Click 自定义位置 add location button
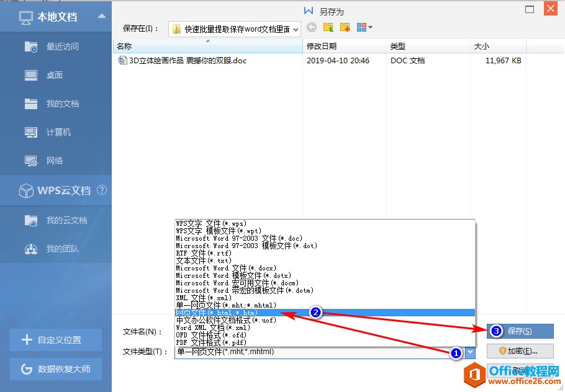The width and height of the screenshot is (565, 392). (55, 340)
